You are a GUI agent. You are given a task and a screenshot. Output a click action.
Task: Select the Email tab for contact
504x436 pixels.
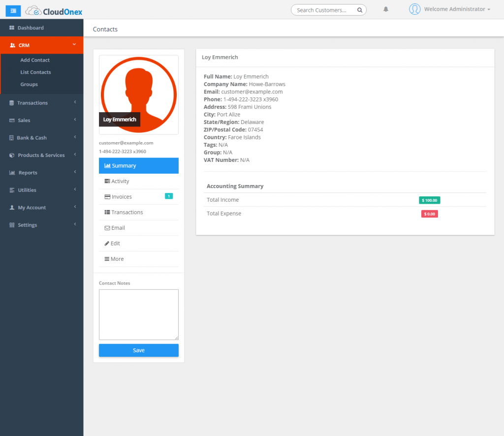[x=118, y=228]
